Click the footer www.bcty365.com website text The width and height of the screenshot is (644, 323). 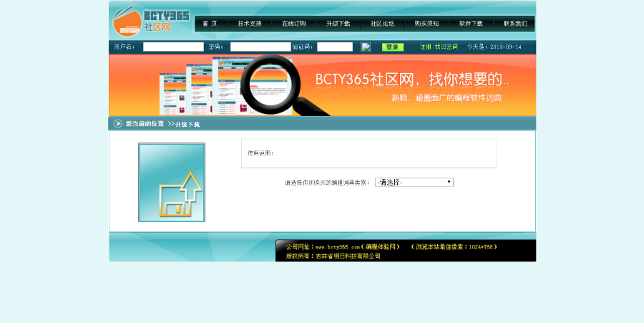[x=338, y=247]
